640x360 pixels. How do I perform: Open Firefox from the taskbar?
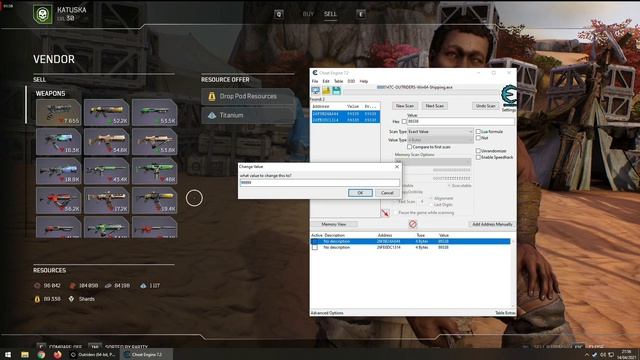click(58, 355)
